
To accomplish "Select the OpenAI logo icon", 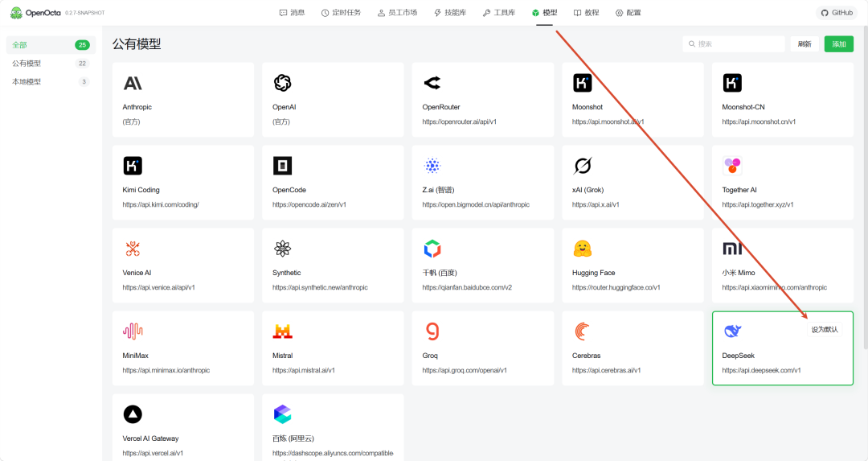I will click(x=282, y=83).
